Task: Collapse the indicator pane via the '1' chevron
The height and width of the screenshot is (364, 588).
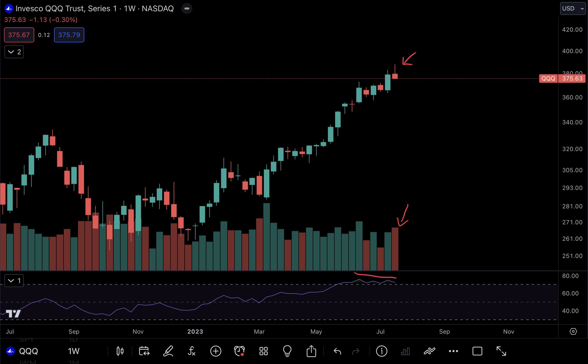Action: [x=14, y=280]
